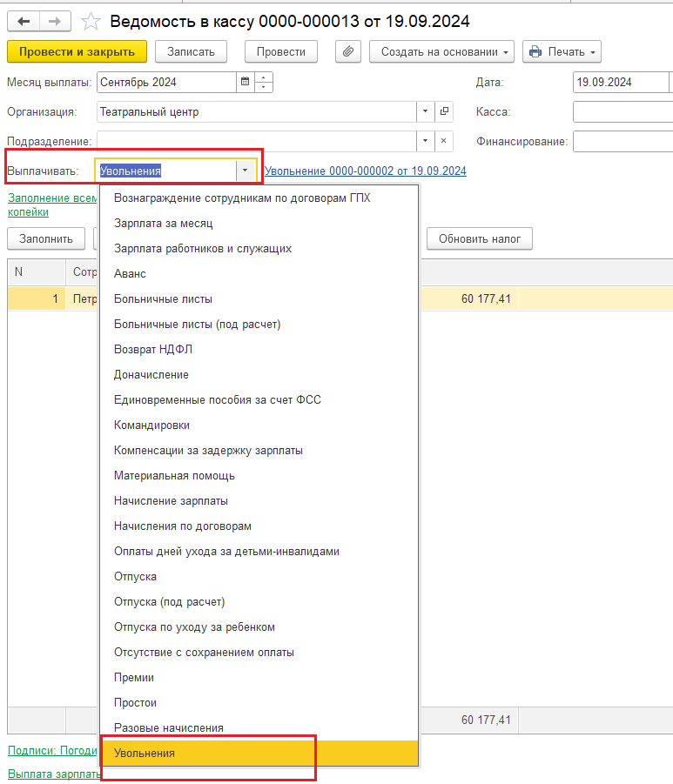Image resolution: width=673 pixels, height=784 pixels.
Task: Add document to favorites with star icon
Action: coord(91,22)
